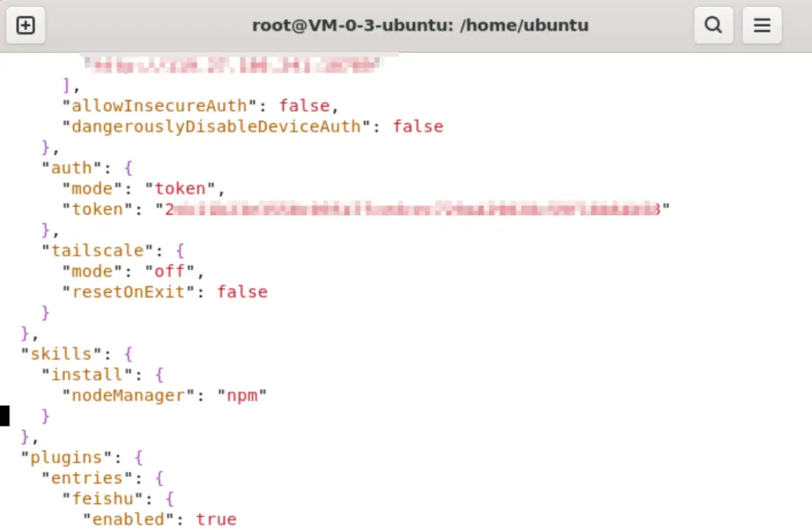Click the "off" value of tailscale mode

(170, 271)
